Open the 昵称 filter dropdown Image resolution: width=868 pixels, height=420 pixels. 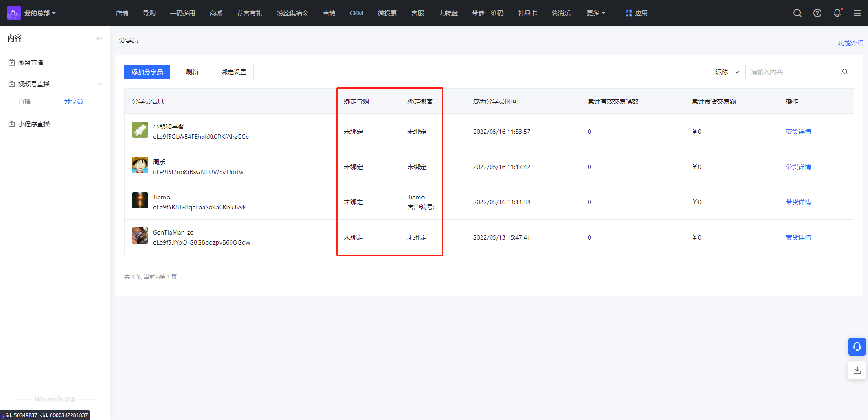pyautogui.click(x=727, y=72)
